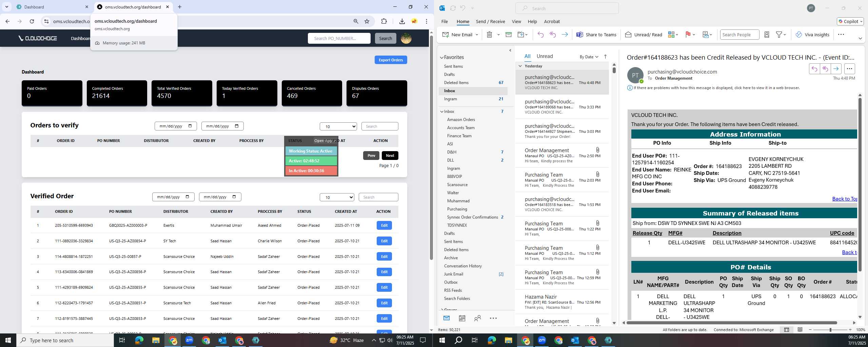The height and width of the screenshot is (347, 868).
Task: Delete the selected email in Outlook
Action: tap(489, 35)
